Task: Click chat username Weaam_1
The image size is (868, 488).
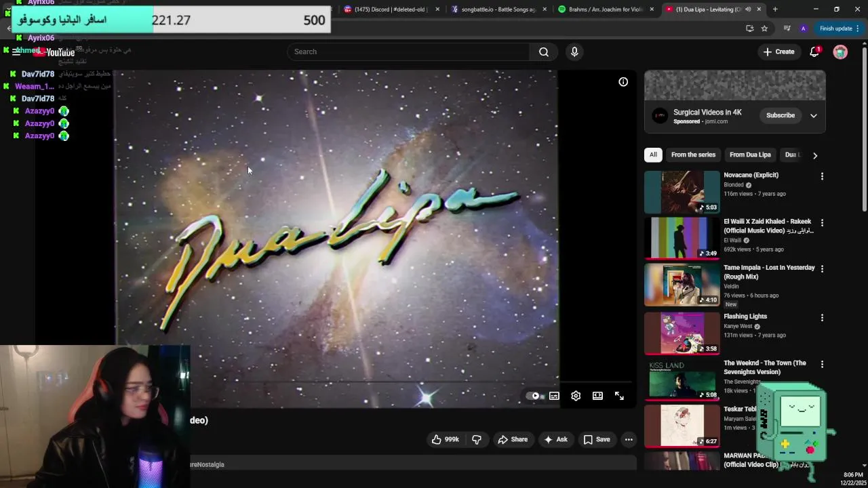Action: coord(35,87)
